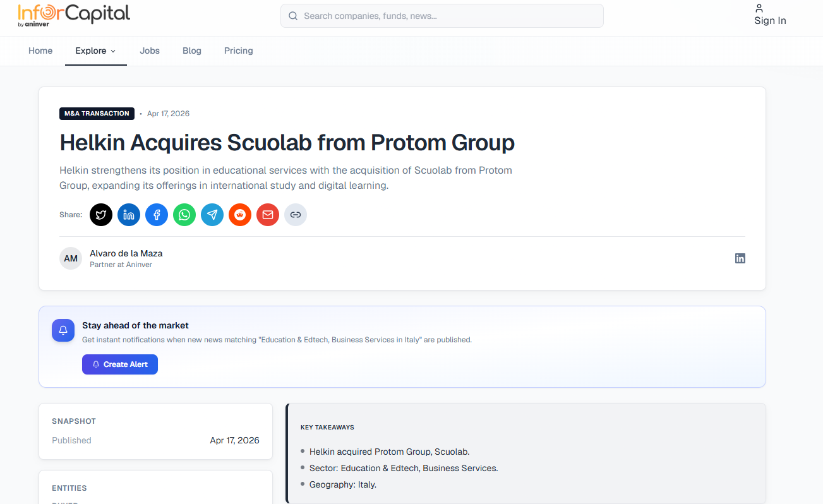Click the bell alert icon

[63, 330]
